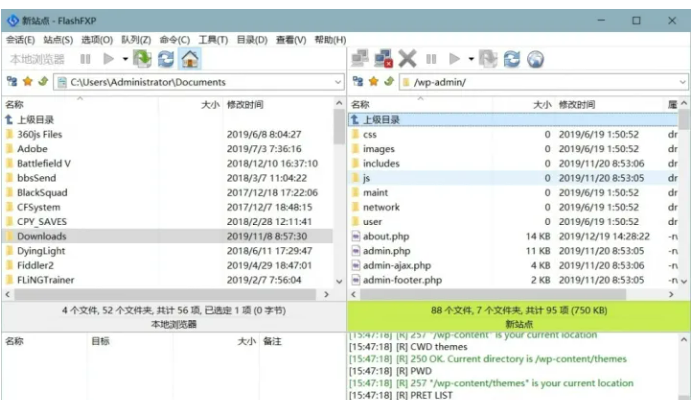Click the local favorites star icon
Viewport: 699px width, 400px height.
28,82
